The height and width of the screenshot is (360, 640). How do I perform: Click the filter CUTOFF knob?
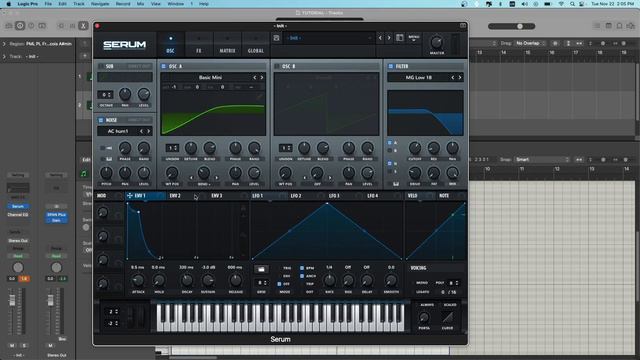pyautogui.click(x=415, y=148)
